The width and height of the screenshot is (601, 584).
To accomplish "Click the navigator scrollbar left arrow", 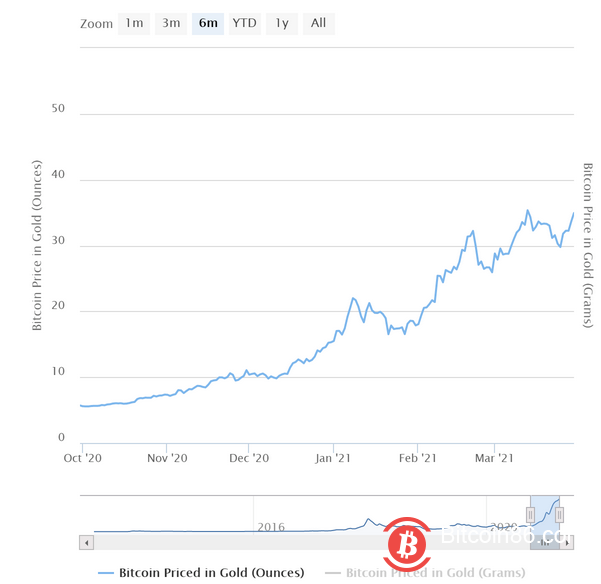I will [x=86, y=542].
